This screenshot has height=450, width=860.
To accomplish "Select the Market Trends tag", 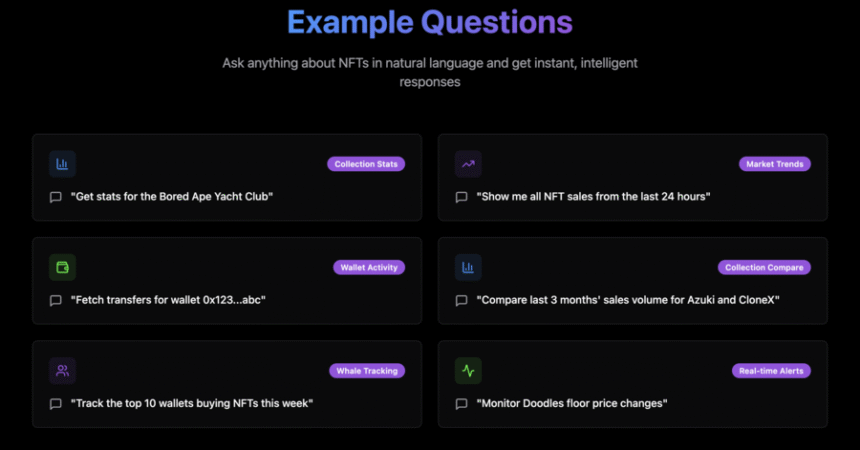I will pyautogui.click(x=774, y=164).
